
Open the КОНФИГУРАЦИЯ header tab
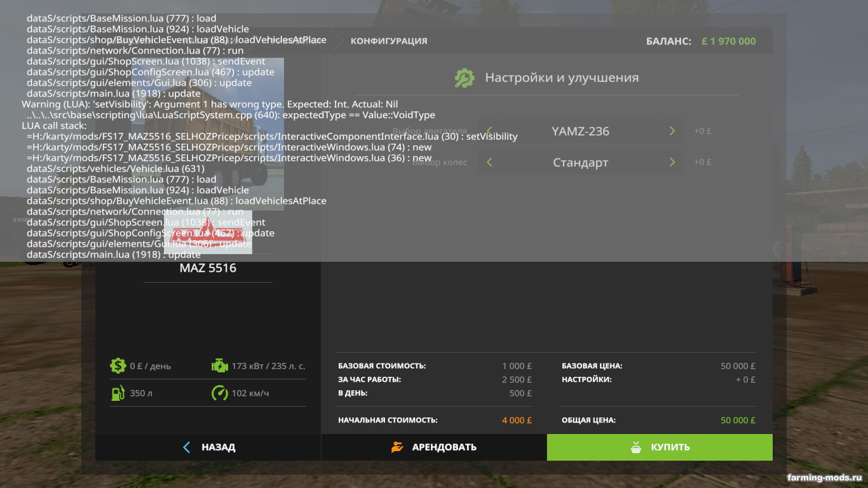click(x=389, y=41)
